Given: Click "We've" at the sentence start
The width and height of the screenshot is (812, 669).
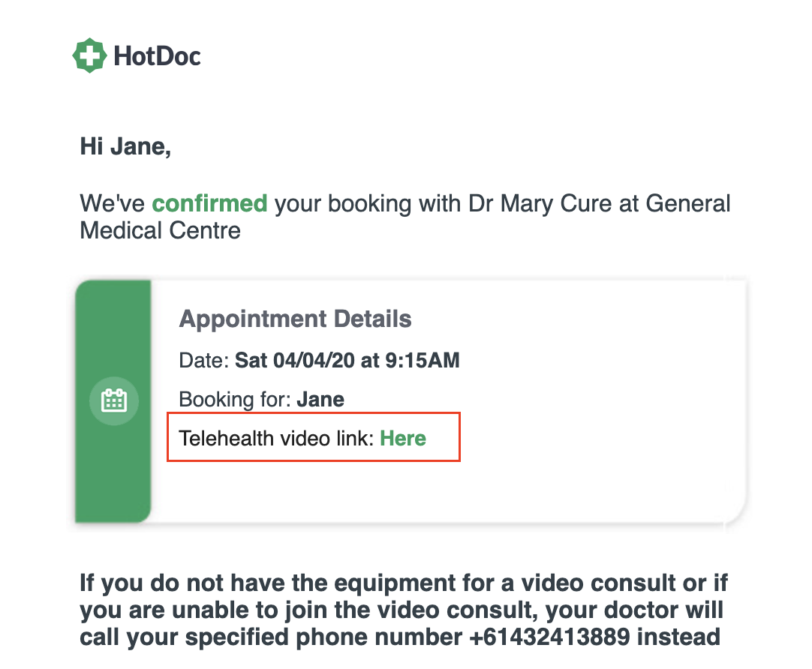Looking at the screenshot, I should tap(113, 203).
